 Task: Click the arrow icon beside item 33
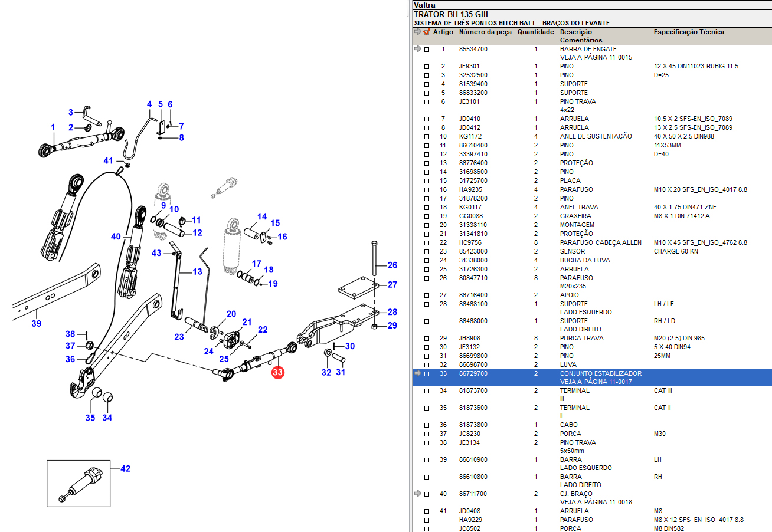tap(418, 373)
